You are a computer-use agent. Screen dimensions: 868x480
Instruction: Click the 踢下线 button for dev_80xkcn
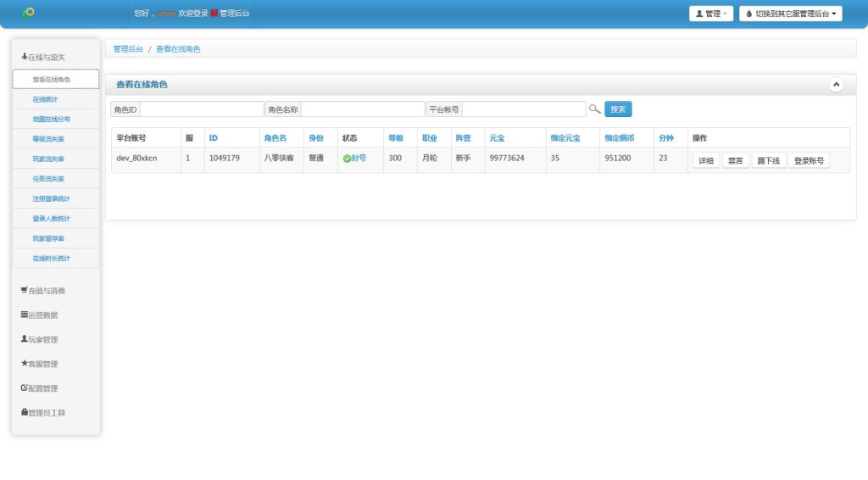click(768, 160)
